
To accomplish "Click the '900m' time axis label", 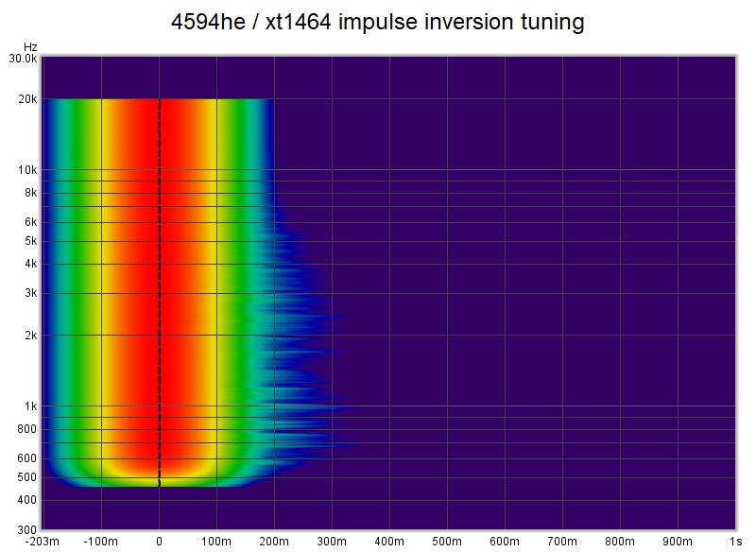I will pos(678,542).
